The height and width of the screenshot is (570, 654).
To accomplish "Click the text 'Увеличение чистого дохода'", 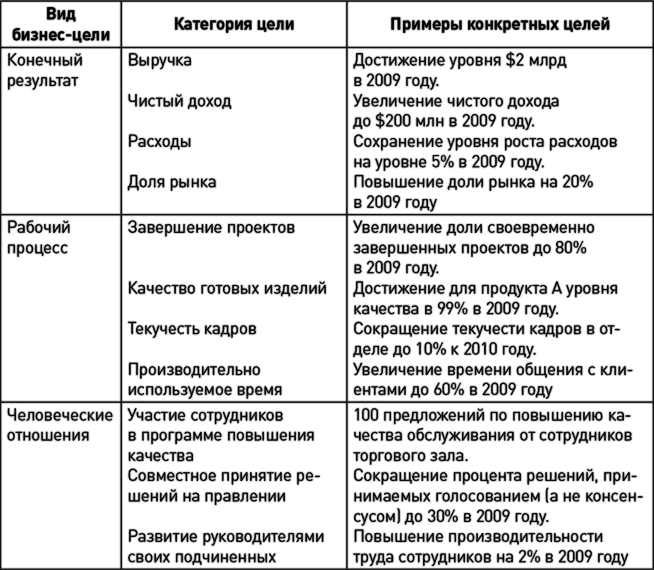I will [456, 101].
